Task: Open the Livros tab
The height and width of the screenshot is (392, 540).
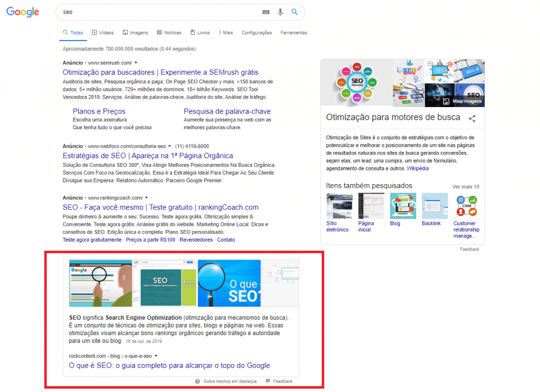Action: coord(200,33)
